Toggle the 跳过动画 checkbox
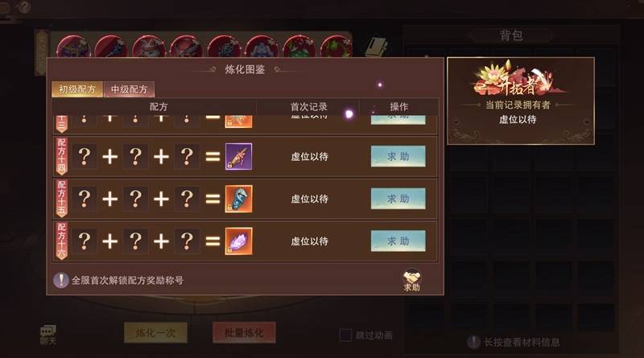This screenshot has height=358, width=644. (x=345, y=335)
